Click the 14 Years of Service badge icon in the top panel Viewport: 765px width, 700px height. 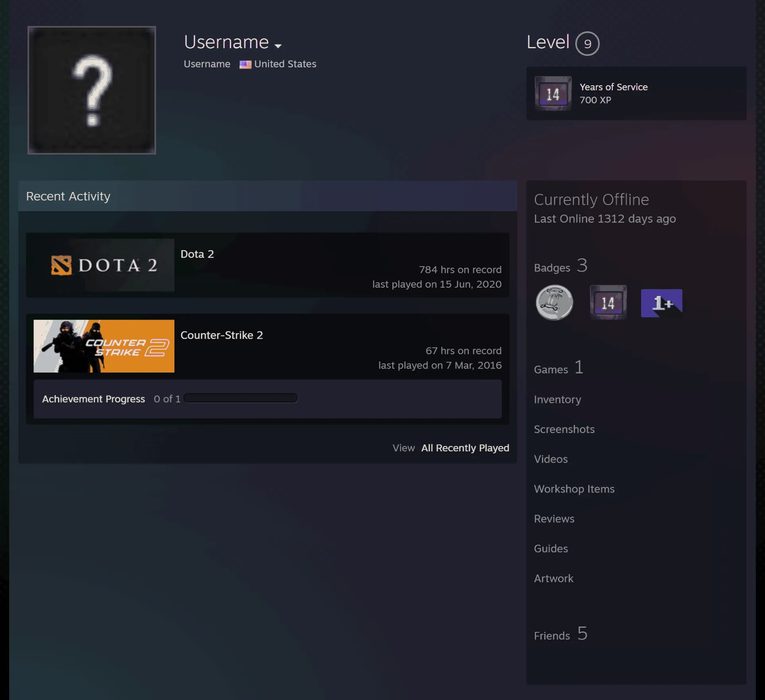(x=553, y=94)
